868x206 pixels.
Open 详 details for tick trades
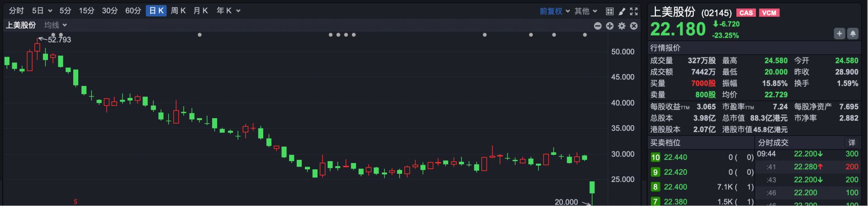point(852,143)
